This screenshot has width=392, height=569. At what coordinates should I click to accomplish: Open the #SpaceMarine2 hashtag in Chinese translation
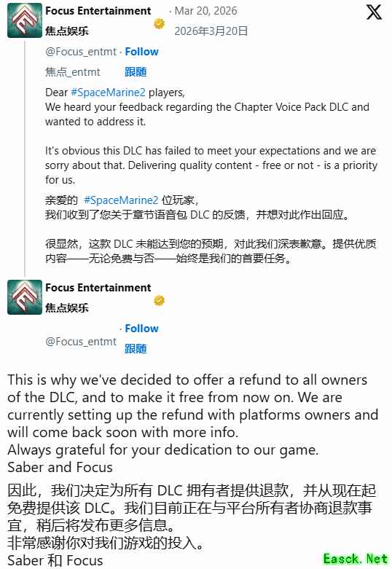pyautogui.click(x=121, y=200)
